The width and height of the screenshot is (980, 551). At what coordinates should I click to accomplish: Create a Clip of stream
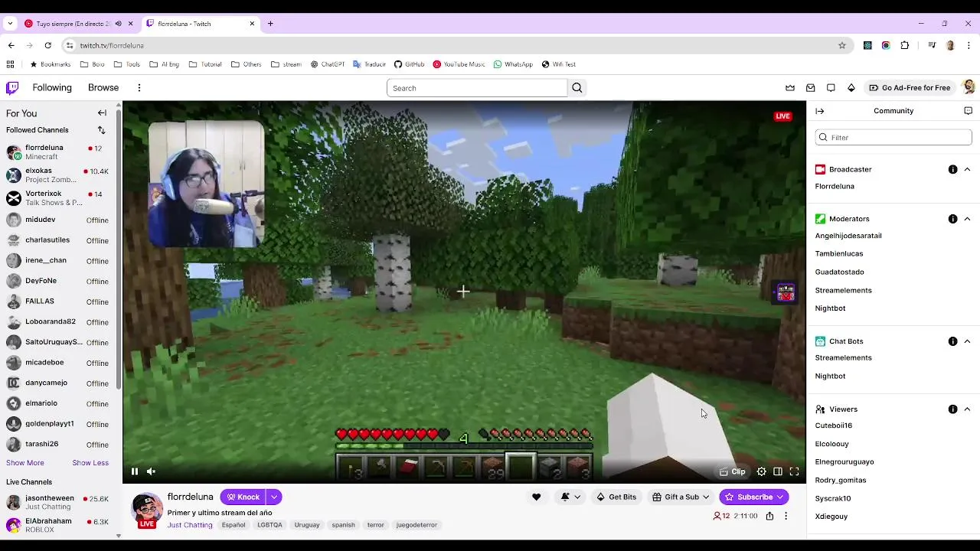[x=733, y=472]
